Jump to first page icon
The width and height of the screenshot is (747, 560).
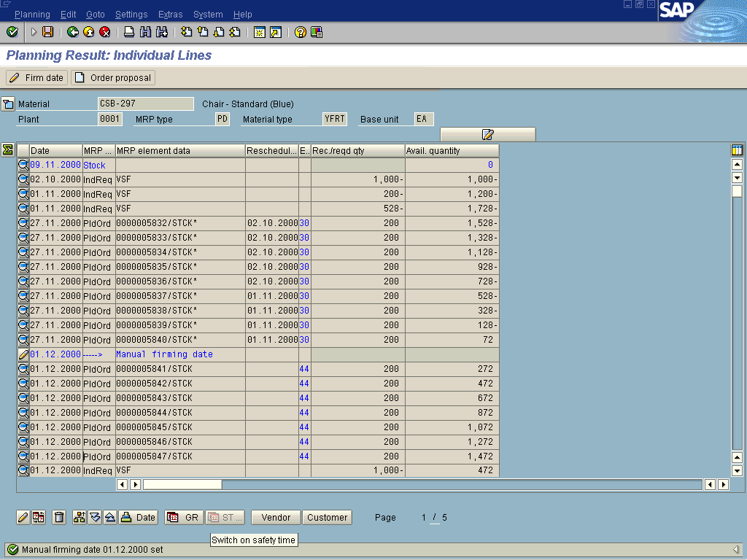pos(187,32)
